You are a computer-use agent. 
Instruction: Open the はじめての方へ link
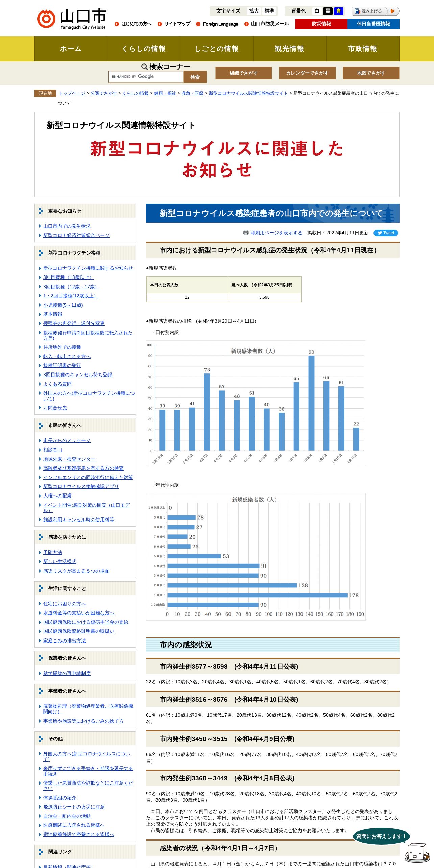pos(136,24)
